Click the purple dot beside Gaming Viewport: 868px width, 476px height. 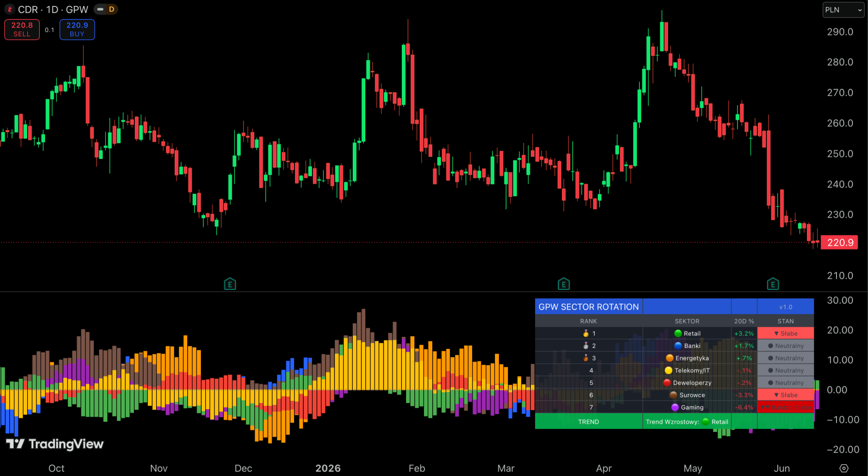tap(675, 407)
